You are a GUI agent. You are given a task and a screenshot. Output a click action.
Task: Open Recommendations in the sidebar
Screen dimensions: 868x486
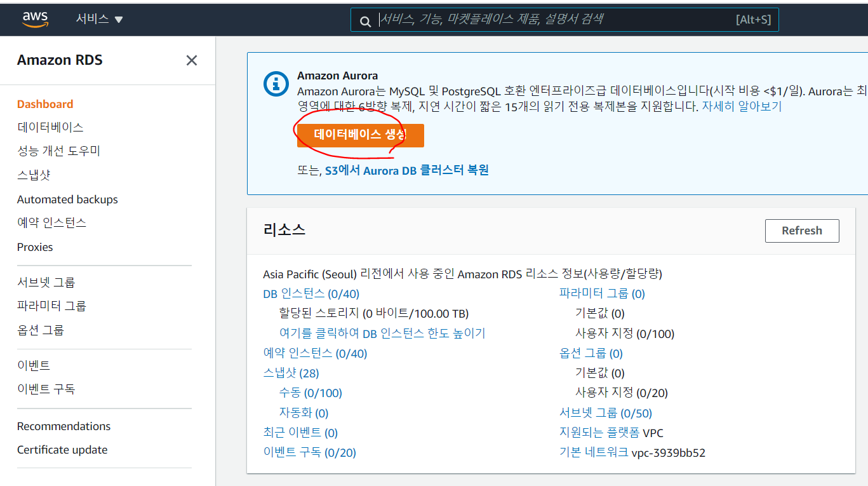click(63, 426)
